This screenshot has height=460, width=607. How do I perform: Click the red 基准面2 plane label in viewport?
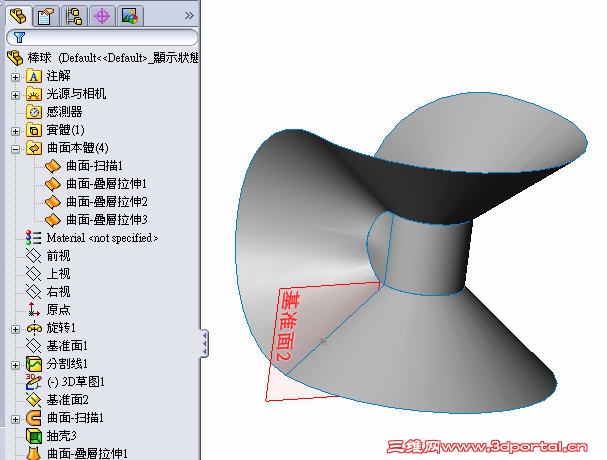pyautogui.click(x=286, y=326)
